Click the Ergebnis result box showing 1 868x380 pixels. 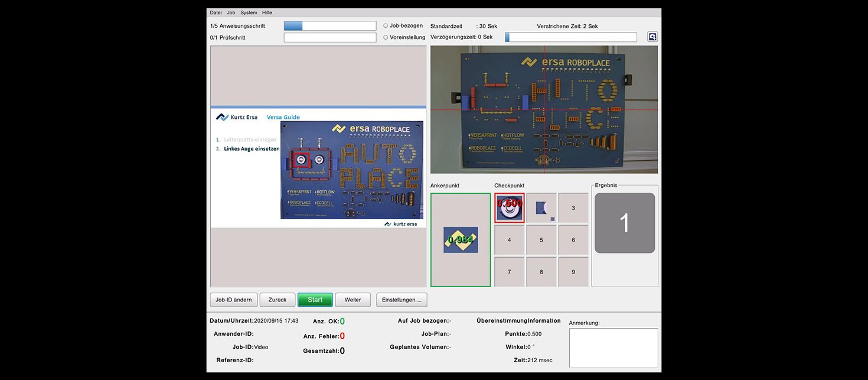(625, 223)
